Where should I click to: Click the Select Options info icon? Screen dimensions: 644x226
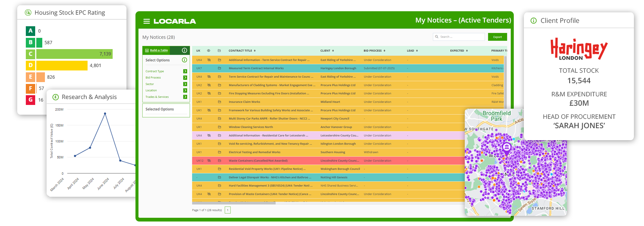pyautogui.click(x=184, y=60)
